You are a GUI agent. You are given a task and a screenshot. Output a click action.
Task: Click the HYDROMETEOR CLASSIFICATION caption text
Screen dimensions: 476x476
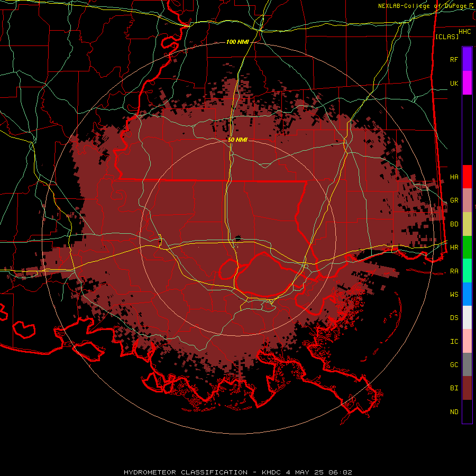(x=186, y=472)
